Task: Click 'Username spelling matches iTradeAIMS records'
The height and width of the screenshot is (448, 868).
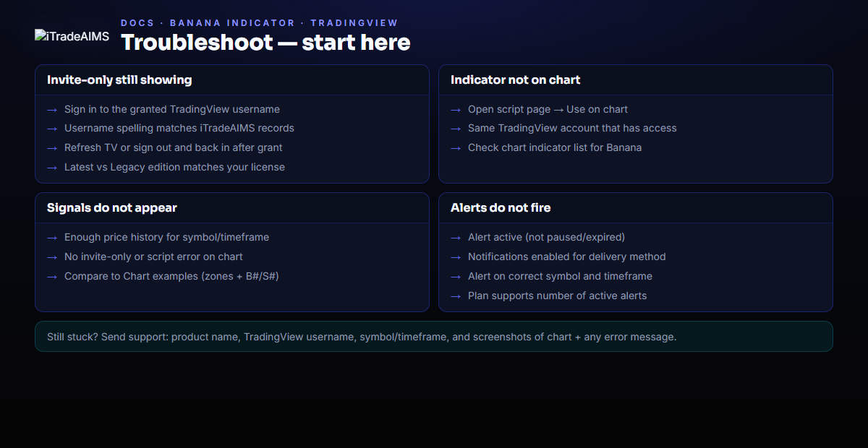Action: pos(179,128)
